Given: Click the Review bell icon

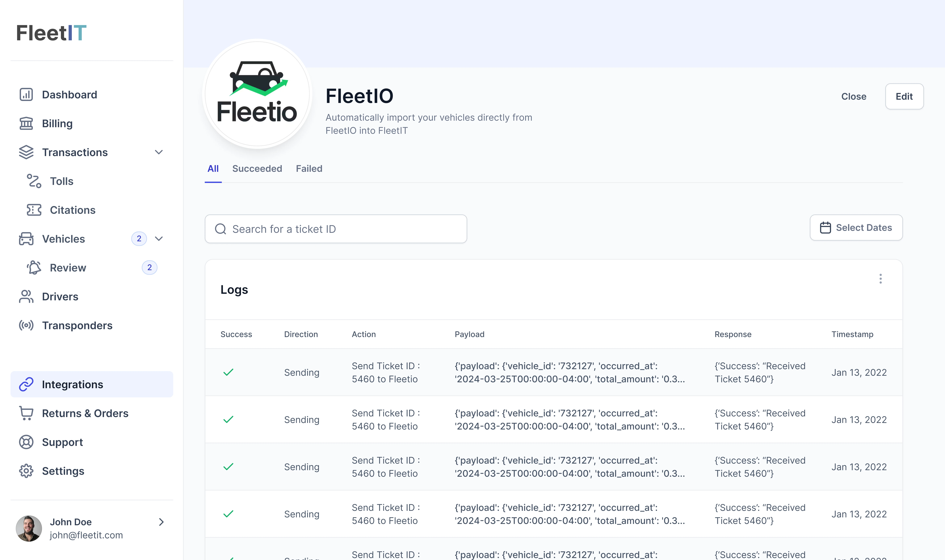Looking at the screenshot, I should click(34, 268).
